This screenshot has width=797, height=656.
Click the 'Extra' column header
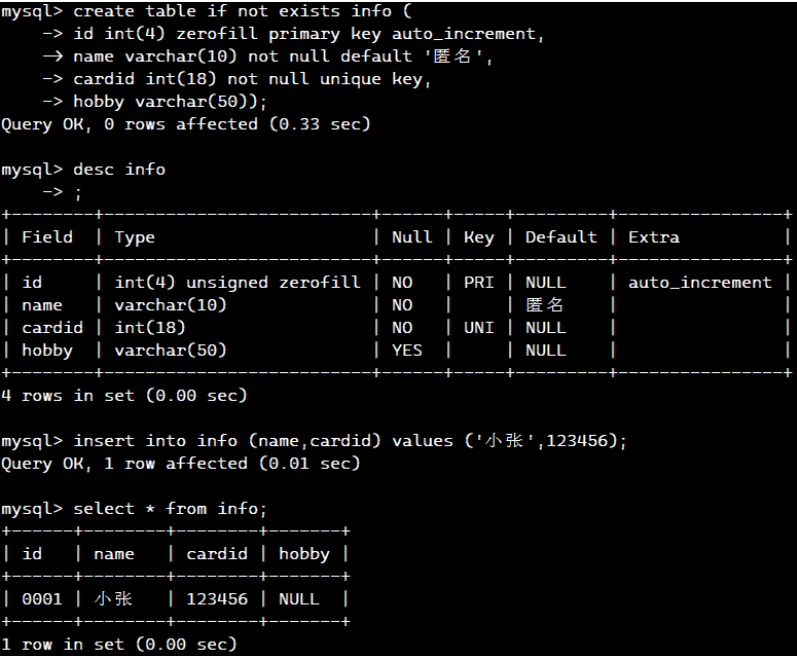[x=654, y=237]
